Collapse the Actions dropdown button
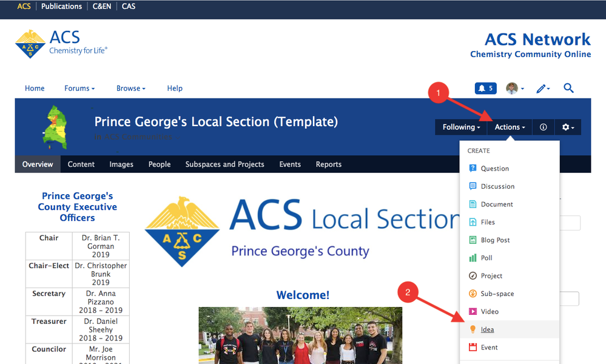The height and width of the screenshot is (364, 606). [x=510, y=127]
